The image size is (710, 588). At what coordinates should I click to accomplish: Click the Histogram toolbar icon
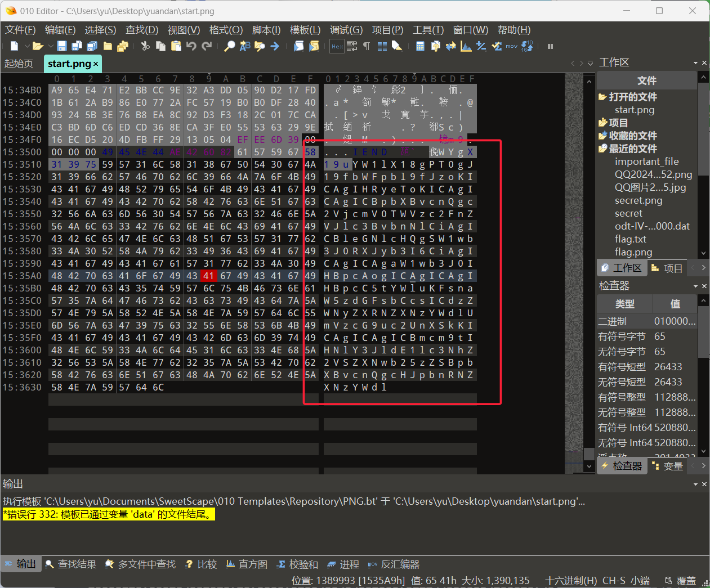click(466, 46)
